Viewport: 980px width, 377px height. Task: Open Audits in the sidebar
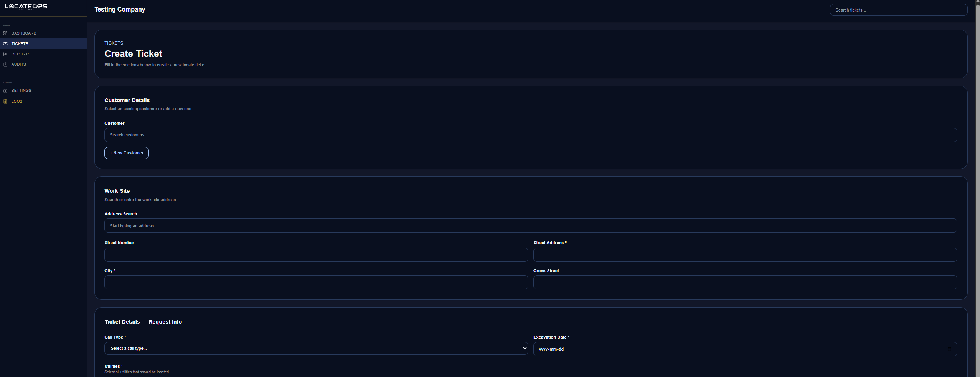click(43, 64)
